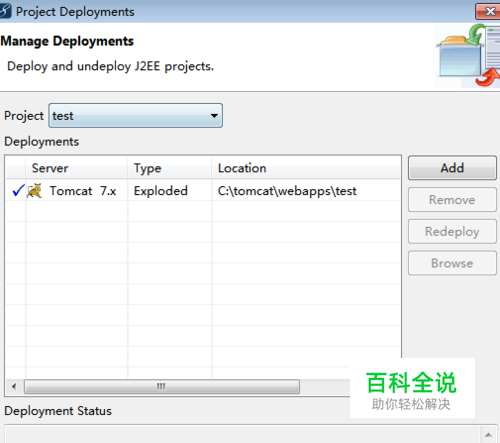
Task: Open the Project dropdown showing test
Action: click(135, 116)
